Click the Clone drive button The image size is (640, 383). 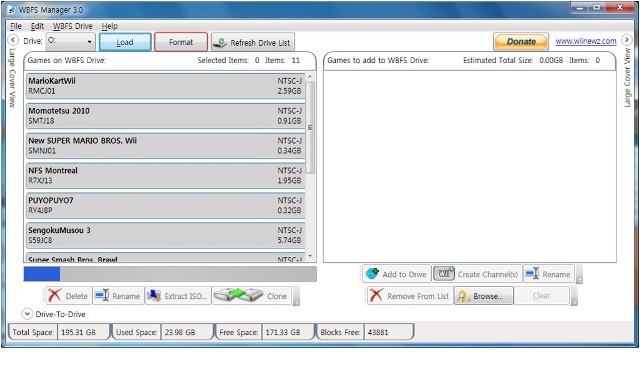pos(251,296)
